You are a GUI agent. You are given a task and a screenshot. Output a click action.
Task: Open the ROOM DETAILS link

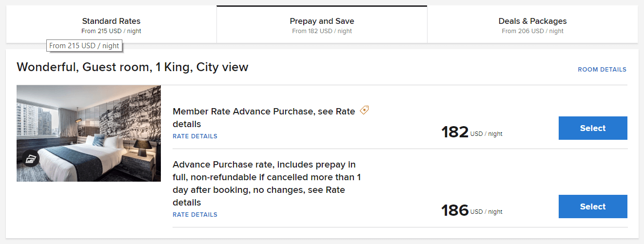(602, 70)
